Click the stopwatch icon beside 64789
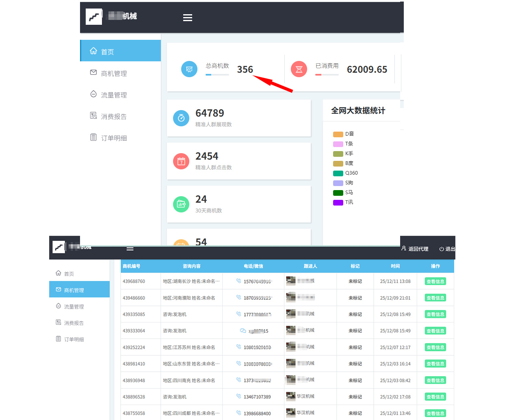522x420 pixels. [181, 118]
